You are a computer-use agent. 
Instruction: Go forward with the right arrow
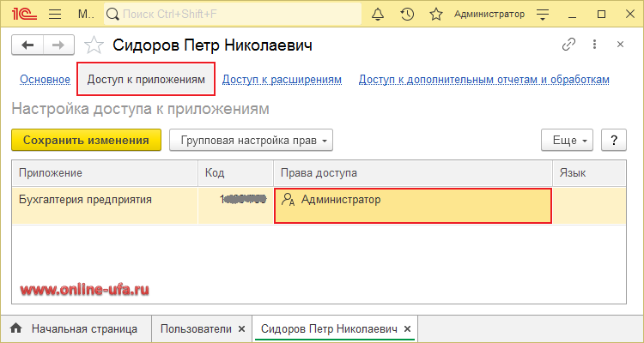click(x=58, y=45)
